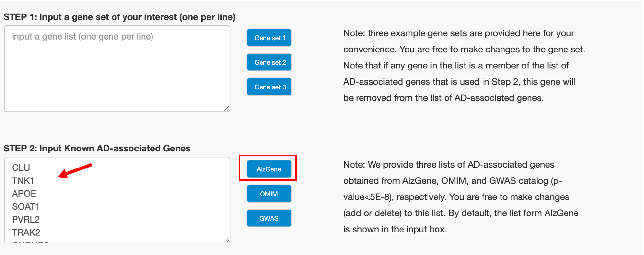The image size is (644, 255).
Task: Click the Gene set 1 button
Action: pos(269,38)
